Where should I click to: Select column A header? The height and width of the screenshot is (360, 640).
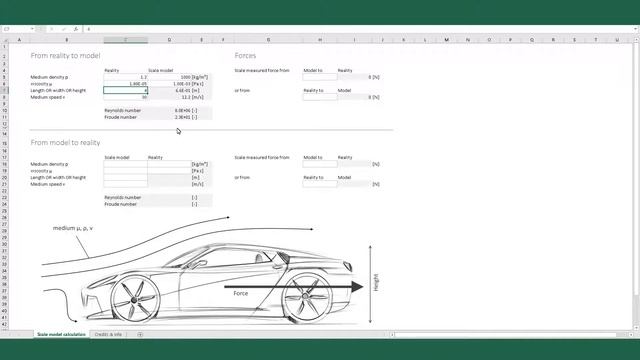tap(19, 40)
